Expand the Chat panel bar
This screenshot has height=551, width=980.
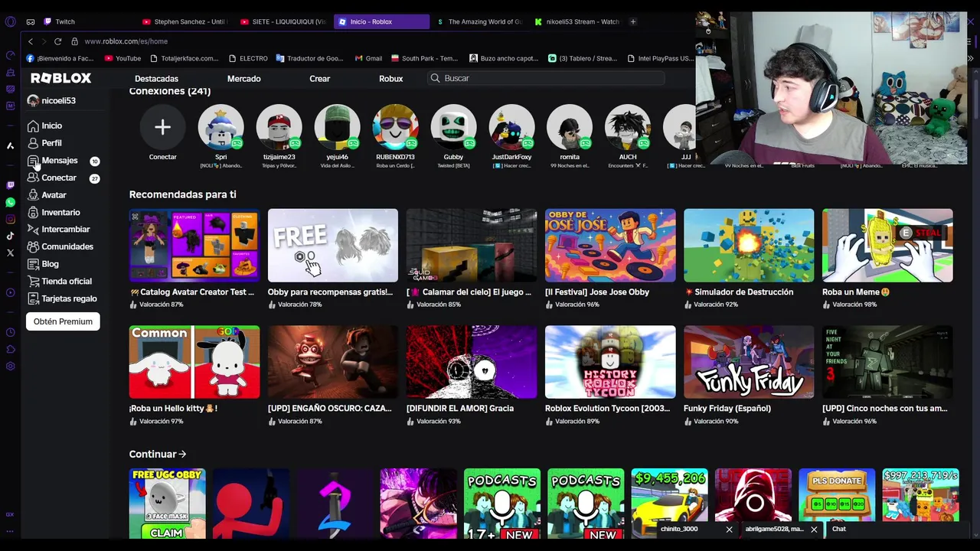point(897,529)
